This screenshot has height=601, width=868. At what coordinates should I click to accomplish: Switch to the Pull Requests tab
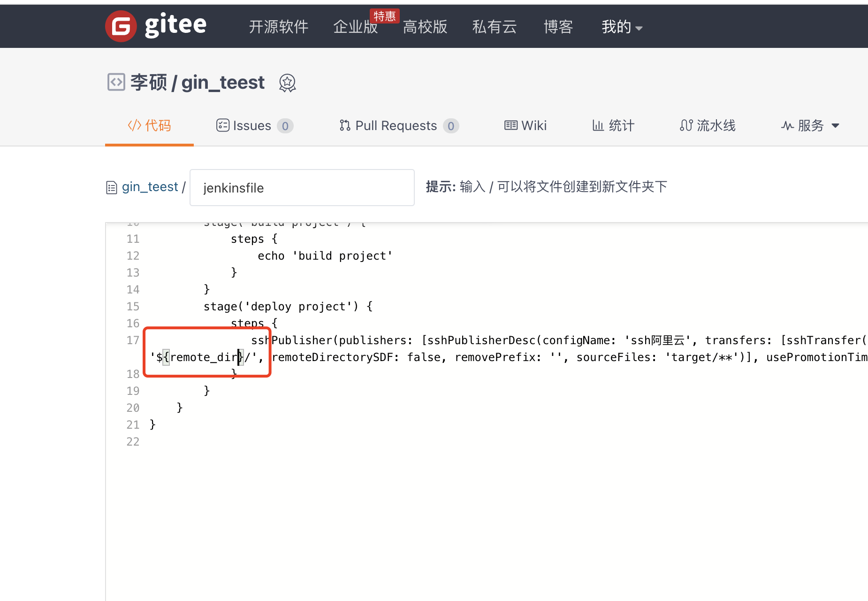[x=399, y=125]
